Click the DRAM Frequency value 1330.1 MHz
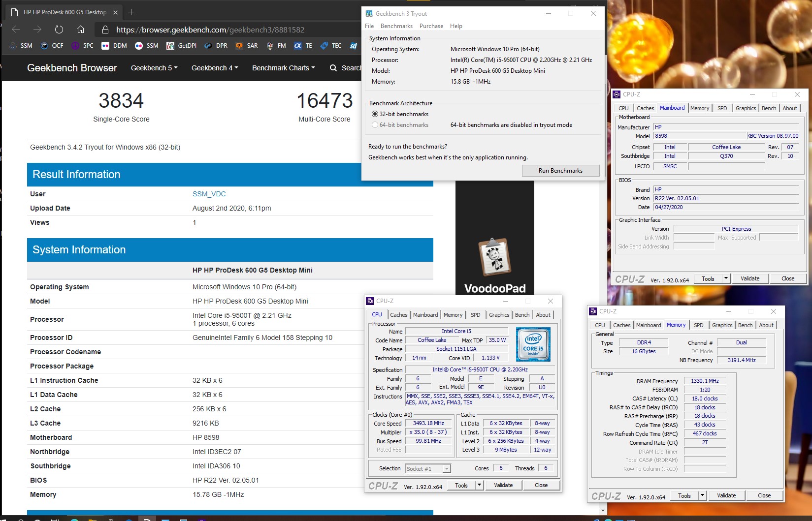 click(x=705, y=381)
